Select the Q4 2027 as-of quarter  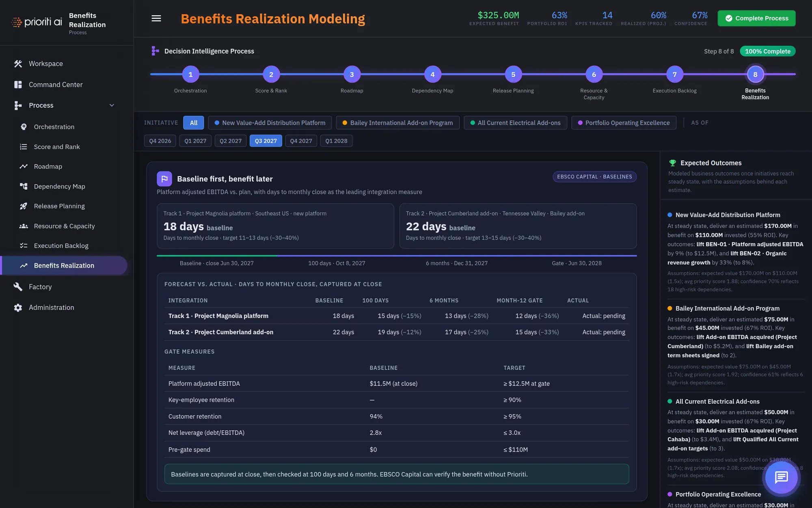[301, 141]
